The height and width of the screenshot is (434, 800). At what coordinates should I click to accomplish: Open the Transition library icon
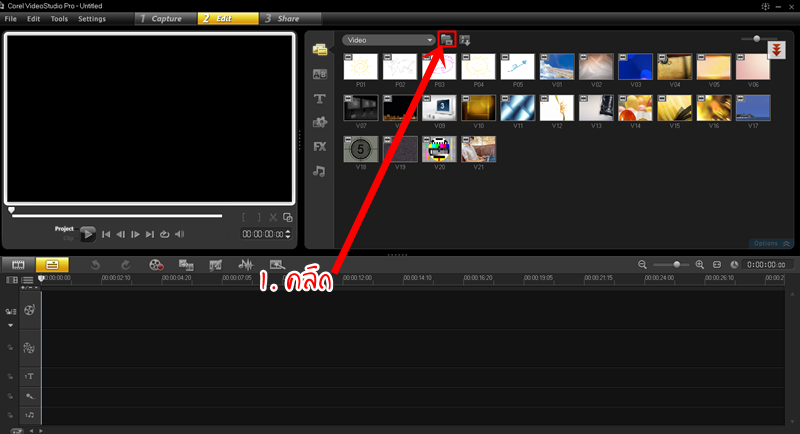[320, 74]
